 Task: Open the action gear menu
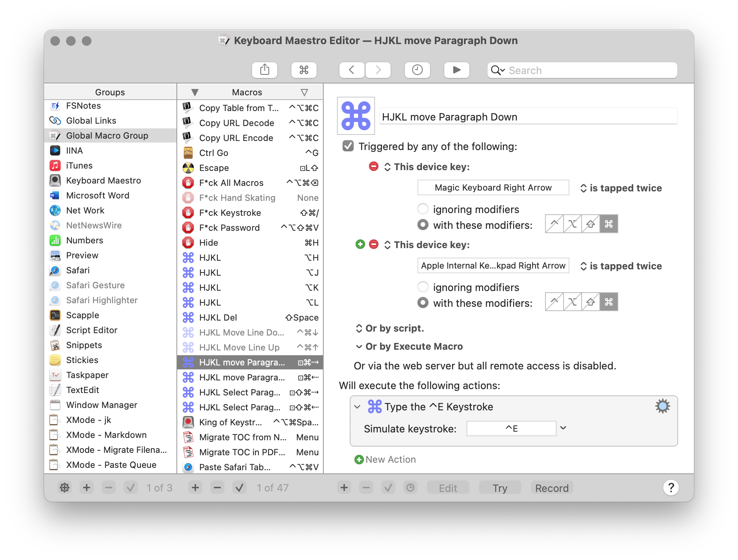(x=662, y=406)
